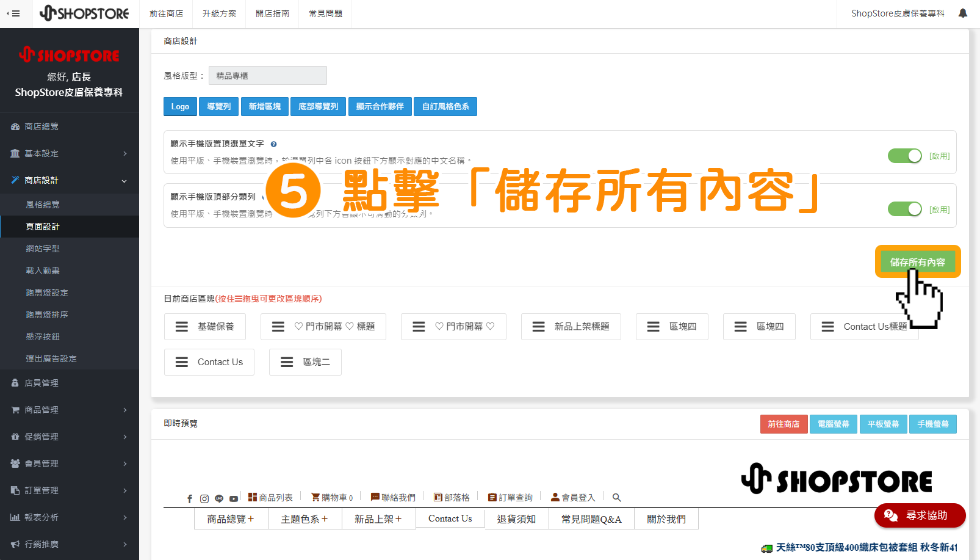Open the notification bell

click(963, 13)
